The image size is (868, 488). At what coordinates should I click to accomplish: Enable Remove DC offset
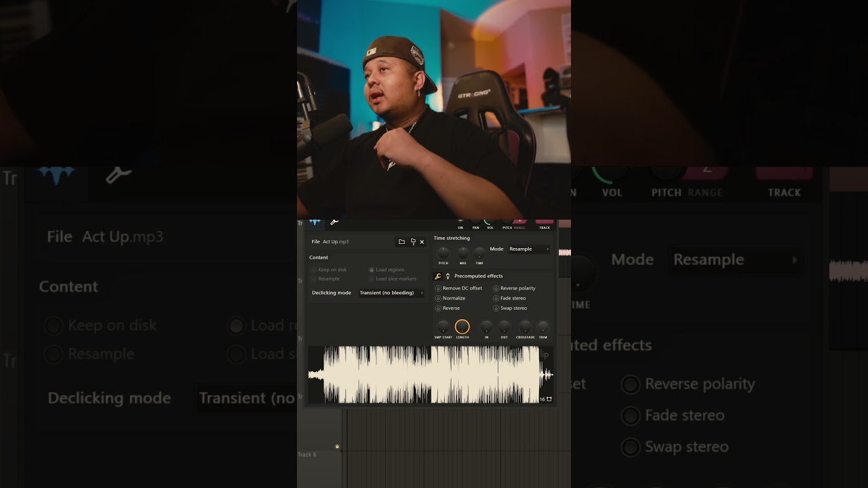[x=459, y=289]
